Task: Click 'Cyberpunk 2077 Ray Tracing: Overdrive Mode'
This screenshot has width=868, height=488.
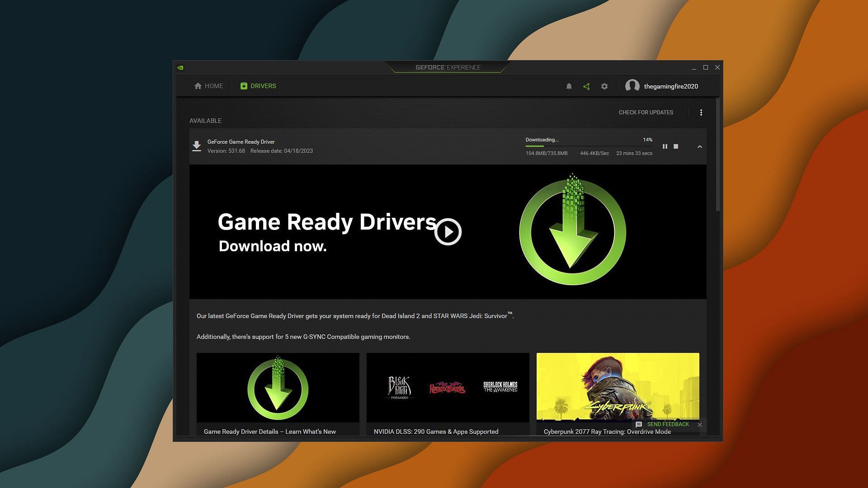Action: click(607, 432)
